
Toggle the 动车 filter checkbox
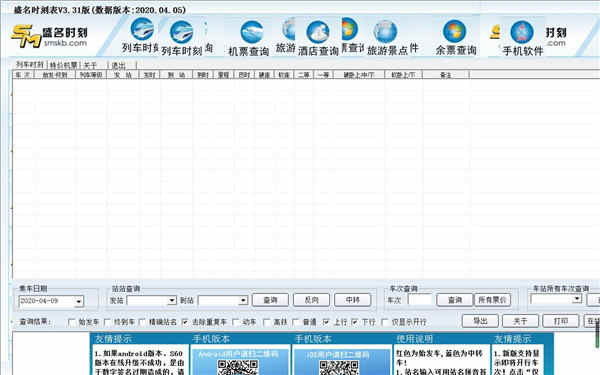coord(235,322)
